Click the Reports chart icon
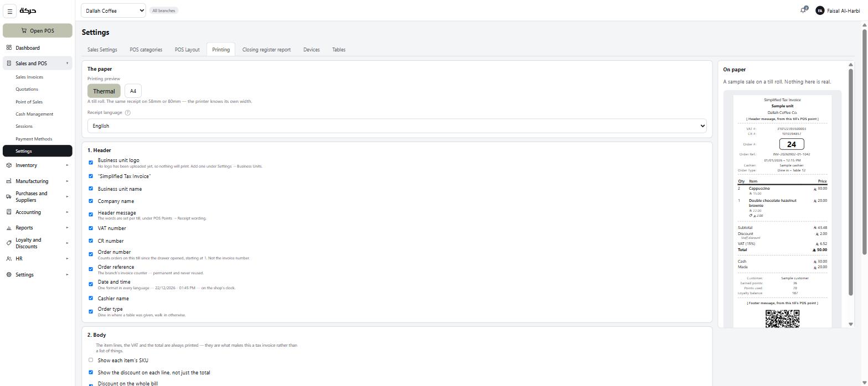The image size is (868, 386). point(9,228)
